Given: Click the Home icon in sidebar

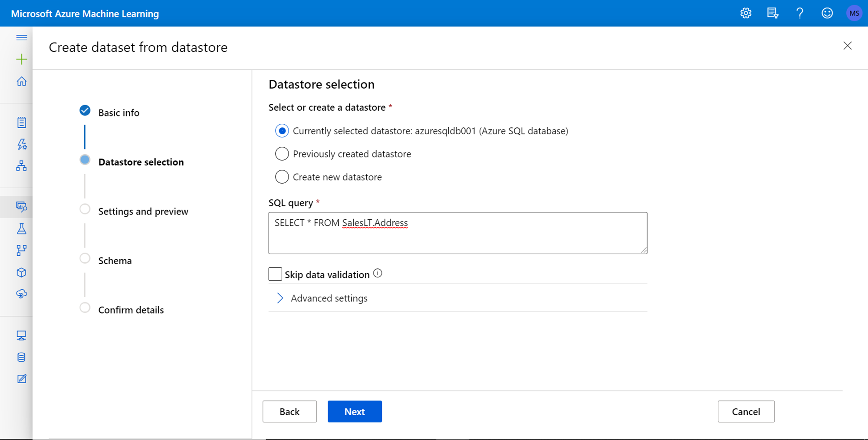Looking at the screenshot, I should (21, 81).
